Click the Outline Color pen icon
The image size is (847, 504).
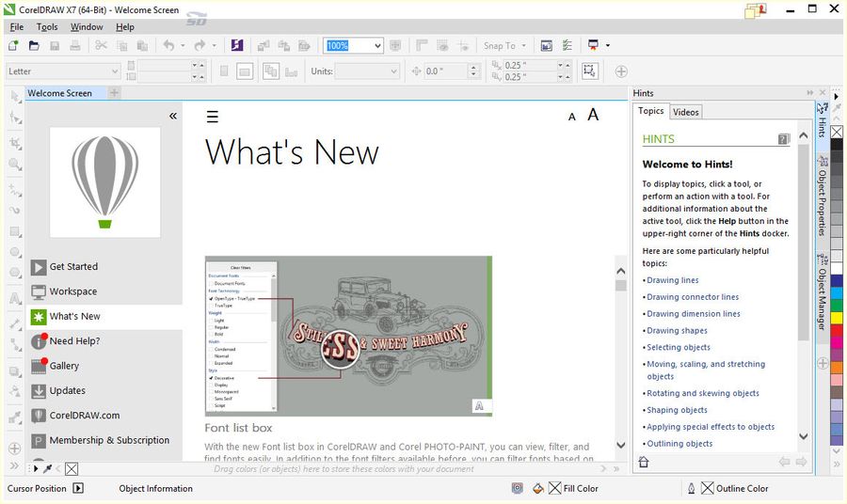coord(692,488)
